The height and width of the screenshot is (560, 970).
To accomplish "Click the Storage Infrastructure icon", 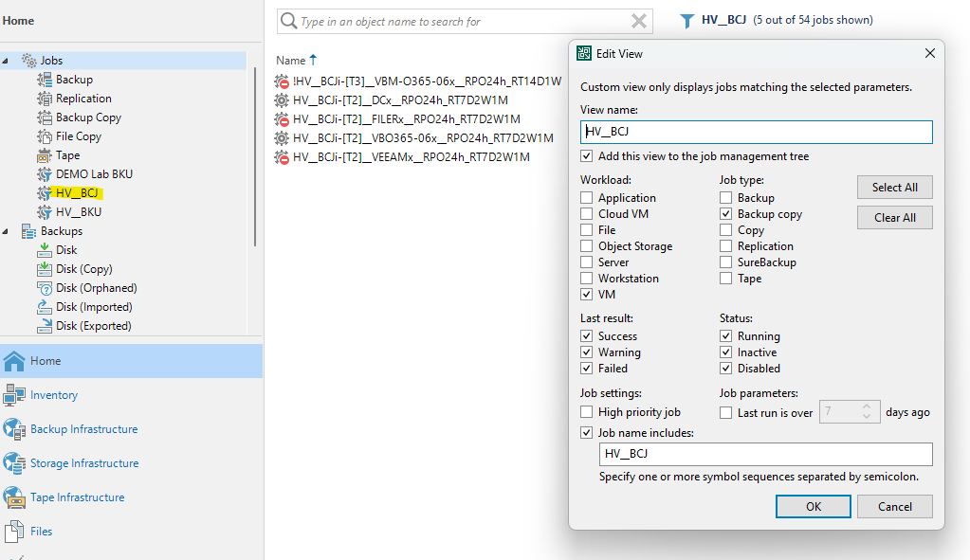I will pyautogui.click(x=14, y=463).
